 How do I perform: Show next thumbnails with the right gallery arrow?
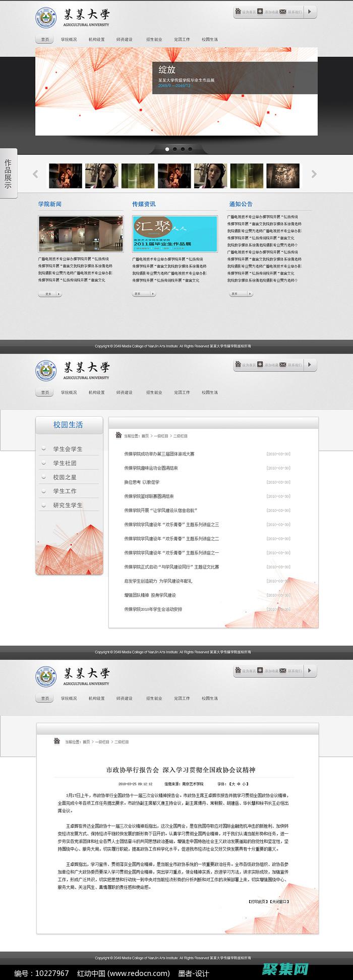[314, 174]
